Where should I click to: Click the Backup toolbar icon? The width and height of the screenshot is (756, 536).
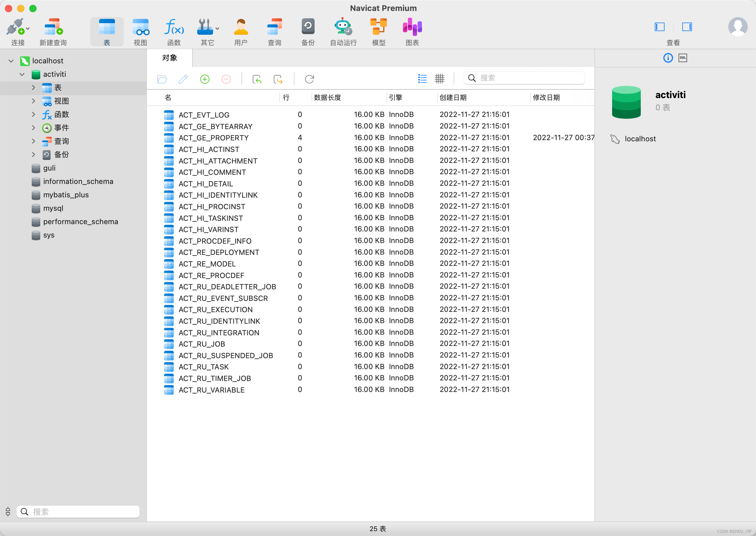pos(308,27)
